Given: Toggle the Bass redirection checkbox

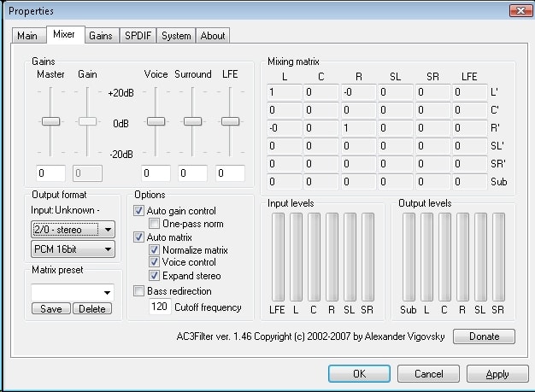Looking at the screenshot, I should click(x=138, y=291).
